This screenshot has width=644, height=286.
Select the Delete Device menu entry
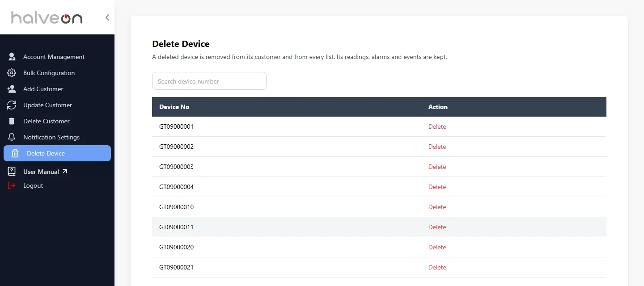[57, 153]
